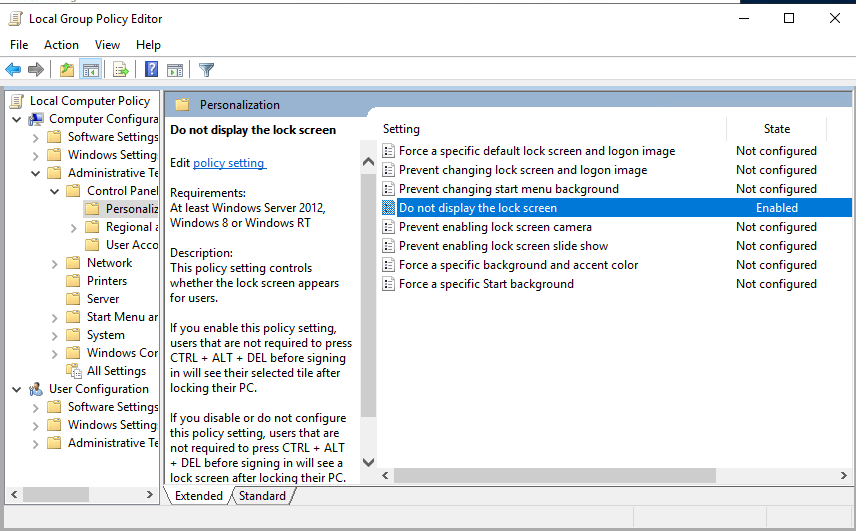The image size is (856, 531).
Task: Sort by the State column header
Action: [776, 129]
